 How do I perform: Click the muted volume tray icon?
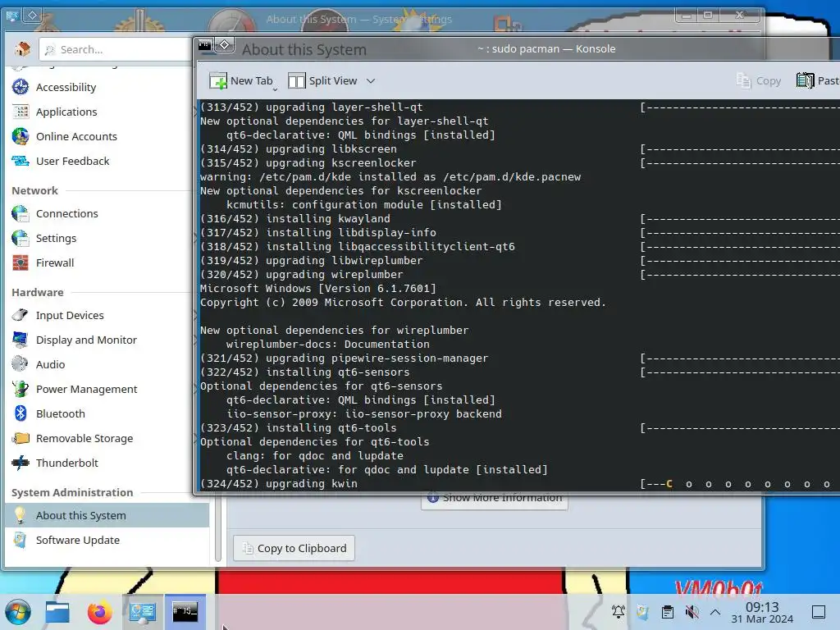(x=692, y=612)
